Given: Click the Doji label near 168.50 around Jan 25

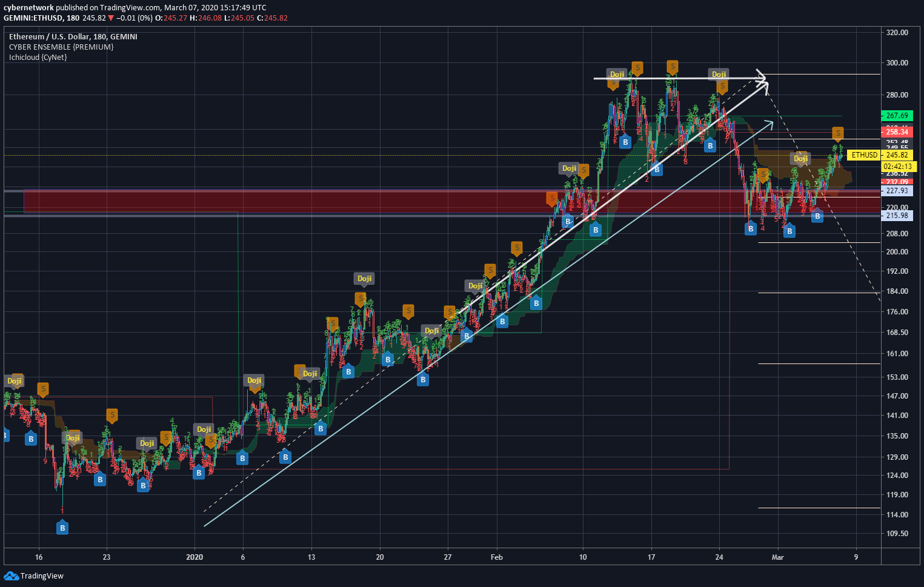Looking at the screenshot, I should [x=431, y=331].
